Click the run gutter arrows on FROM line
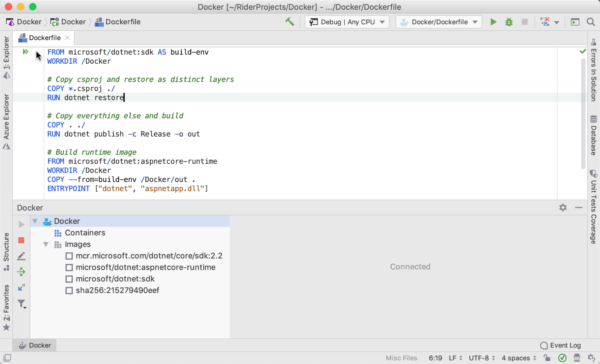This screenshot has width=600, height=364. coord(25,52)
